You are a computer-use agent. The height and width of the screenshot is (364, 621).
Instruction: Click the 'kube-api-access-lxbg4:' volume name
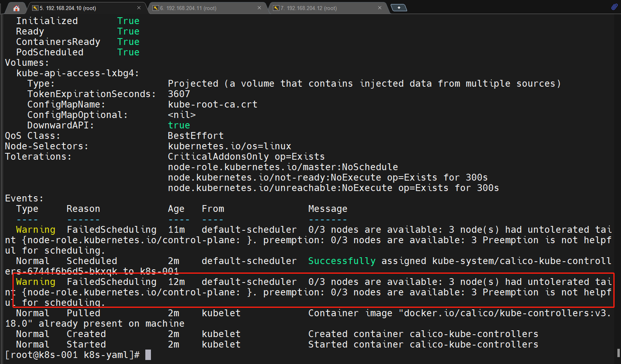pos(78,73)
